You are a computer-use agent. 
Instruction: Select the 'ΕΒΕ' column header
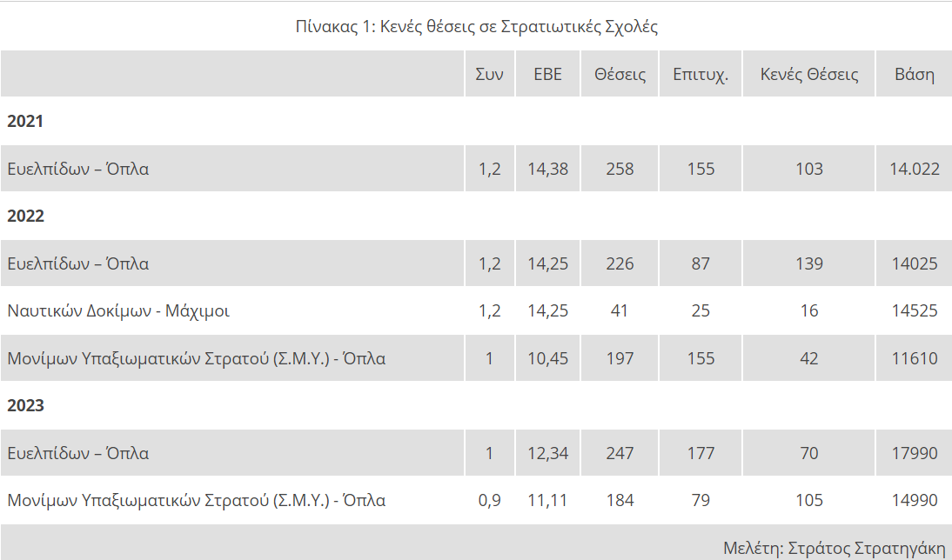click(x=547, y=74)
